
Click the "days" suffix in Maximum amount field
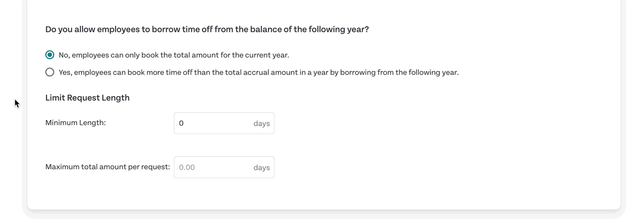click(262, 168)
